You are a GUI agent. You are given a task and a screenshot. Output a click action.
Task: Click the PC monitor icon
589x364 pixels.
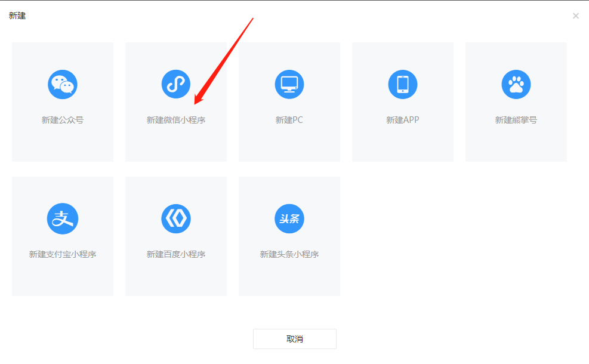pos(289,85)
